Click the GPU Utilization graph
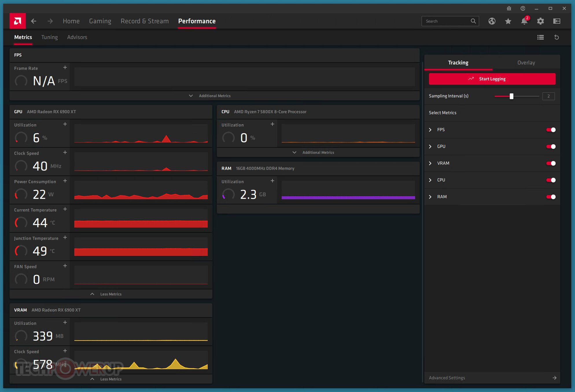Screen dimensions: 575x392 tap(141, 134)
